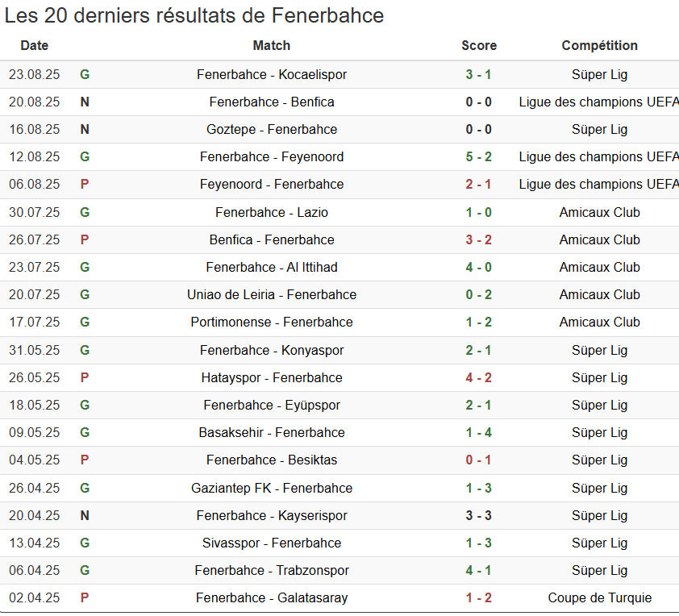Screen dimensions: 679x616
Task: Open the Hatayspor - Fenerbahce match
Action: click(x=272, y=378)
